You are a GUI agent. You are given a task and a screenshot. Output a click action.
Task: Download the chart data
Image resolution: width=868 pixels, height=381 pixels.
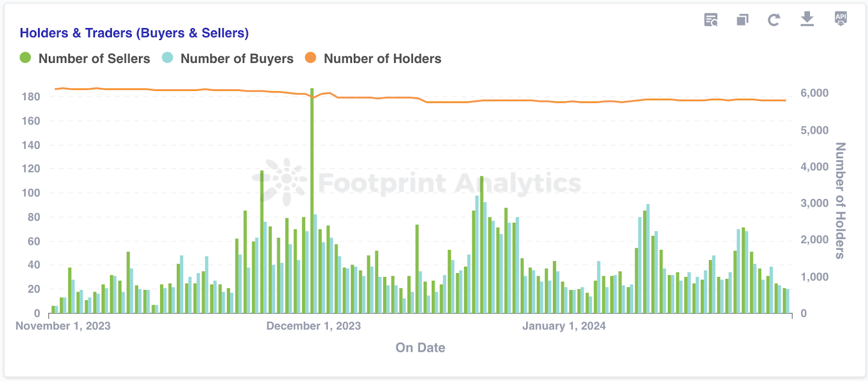(807, 19)
